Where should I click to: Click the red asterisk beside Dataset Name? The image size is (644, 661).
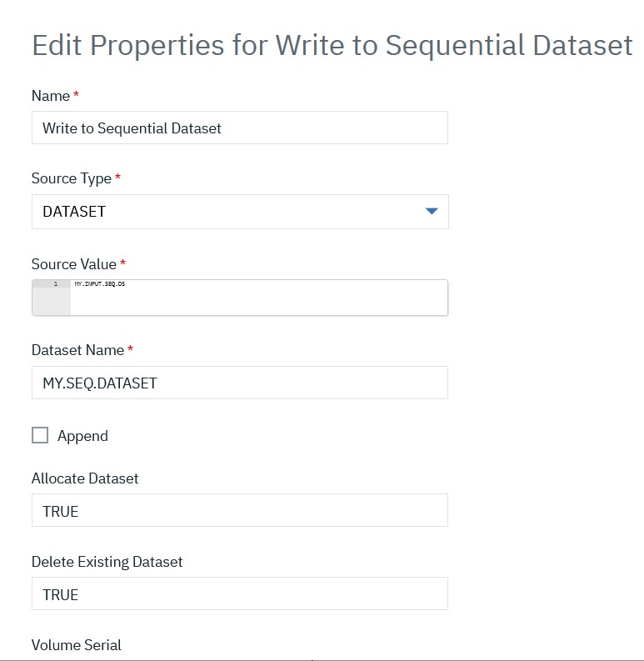pyautogui.click(x=130, y=349)
